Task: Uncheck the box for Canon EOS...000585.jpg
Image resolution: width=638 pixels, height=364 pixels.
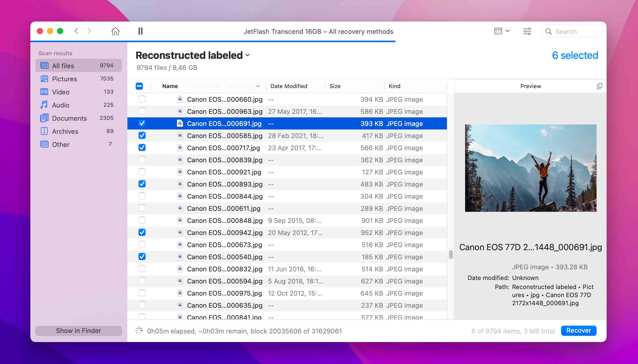Action: 142,136
